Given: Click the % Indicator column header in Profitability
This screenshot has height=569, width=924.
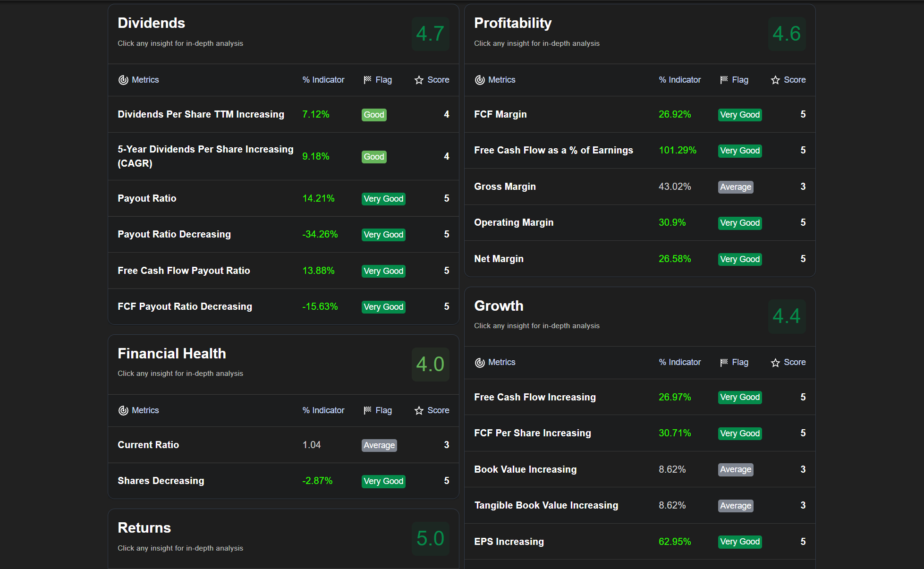Looking at the screenshot, I should tap(680, 80).
